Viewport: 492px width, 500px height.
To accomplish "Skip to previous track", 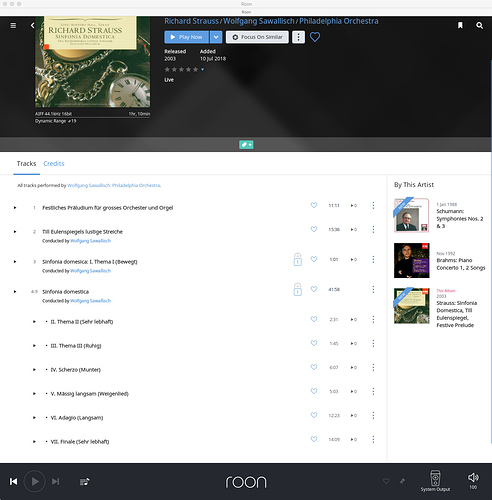I will click(14, 481).
